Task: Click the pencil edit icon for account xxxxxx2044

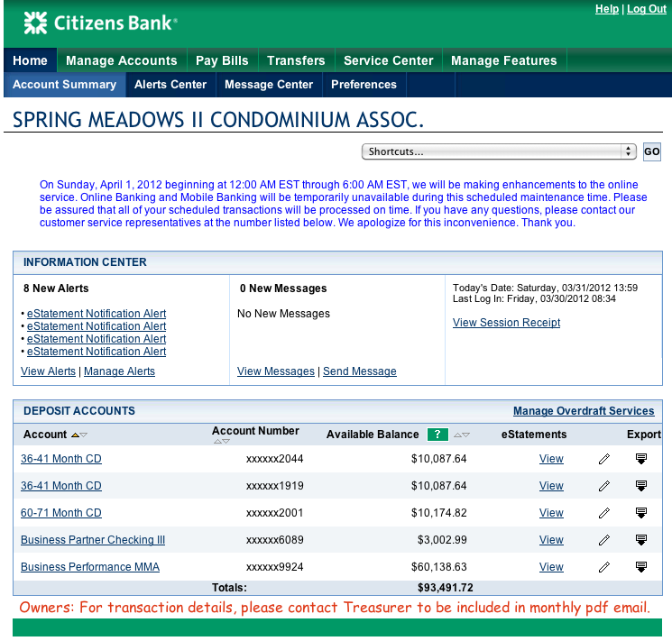Action: pyautogui.click(x=604, y=459)
